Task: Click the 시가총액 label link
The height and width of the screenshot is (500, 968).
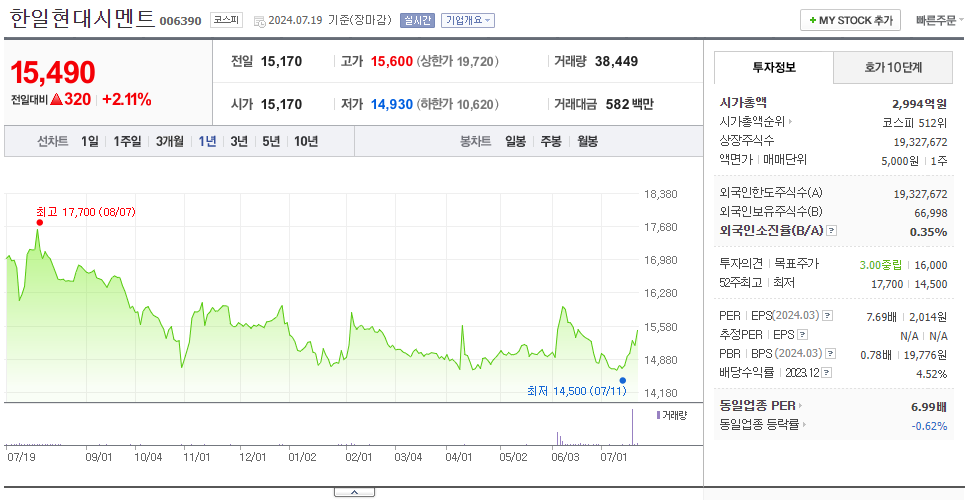Action: point(743,102)
